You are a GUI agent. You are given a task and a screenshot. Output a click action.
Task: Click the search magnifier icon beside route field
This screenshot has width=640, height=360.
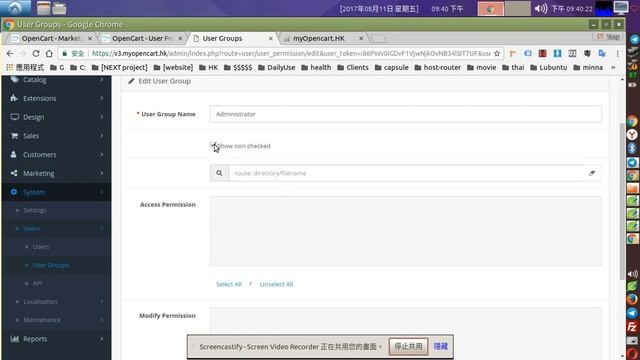(x=219, y=173)
